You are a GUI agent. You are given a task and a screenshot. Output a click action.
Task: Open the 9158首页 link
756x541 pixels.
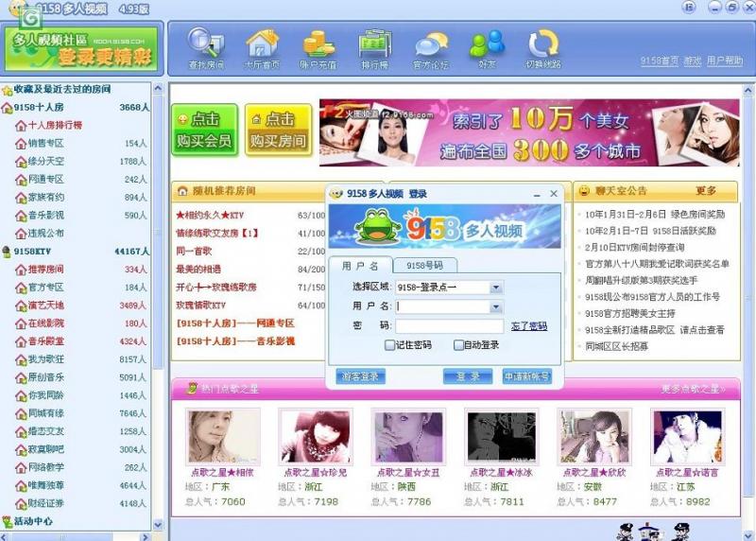[659, 61]
